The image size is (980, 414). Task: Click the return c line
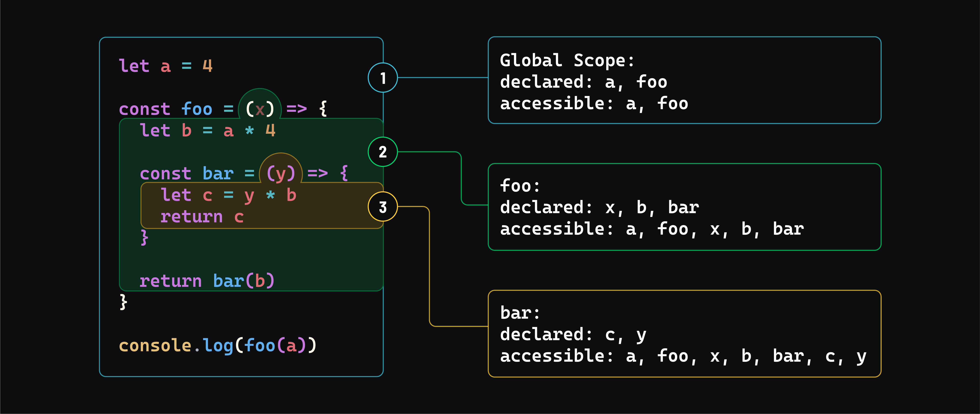coord(202,217)
